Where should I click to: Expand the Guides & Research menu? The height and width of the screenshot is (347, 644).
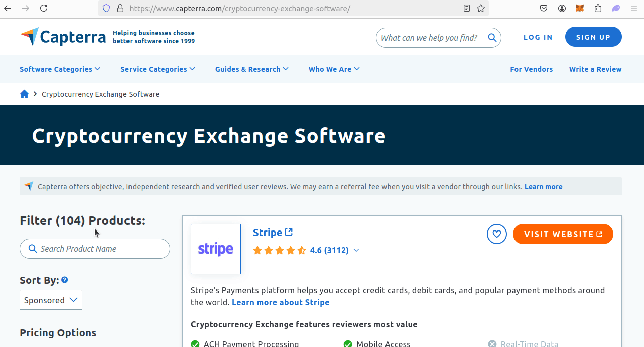coord(252,69)
